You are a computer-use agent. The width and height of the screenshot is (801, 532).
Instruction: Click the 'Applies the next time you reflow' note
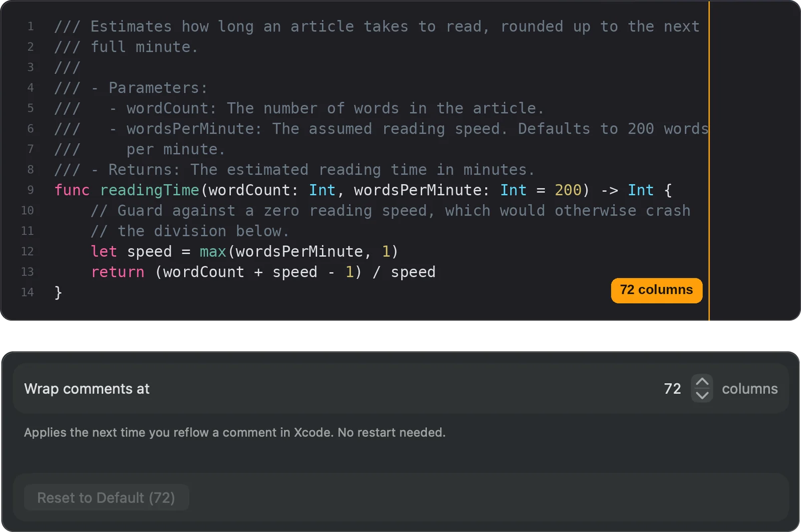[235, 432]
